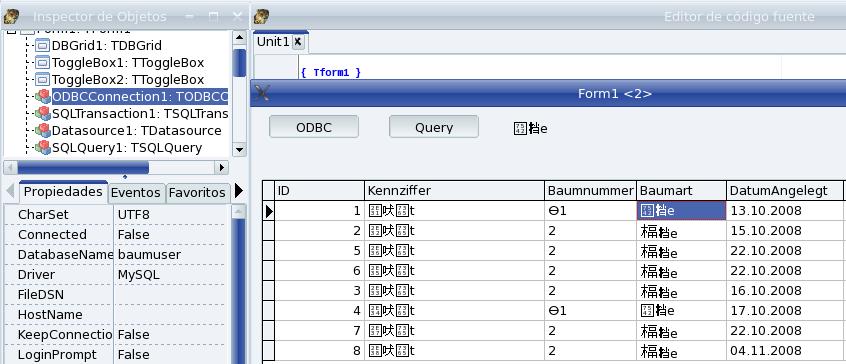Select the CharSet property name
Screen dimensions: 846x364
tap(43, 215)
